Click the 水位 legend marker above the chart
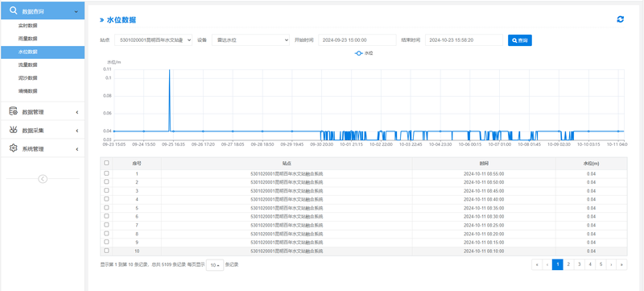This screenshot has width=644, height=291. pyautogui.click(x=358, y=53)
